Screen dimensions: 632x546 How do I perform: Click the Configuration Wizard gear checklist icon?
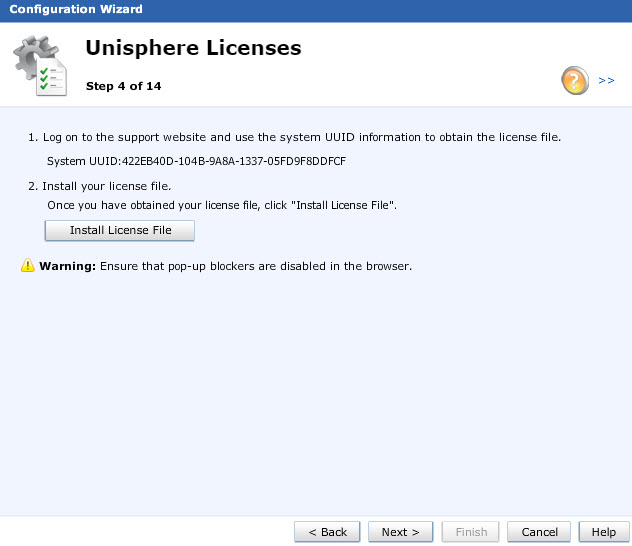[x=40, y=66]
